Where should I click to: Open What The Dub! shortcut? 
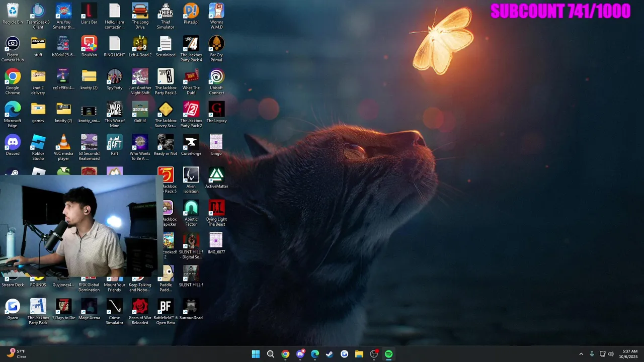(191, 81)
